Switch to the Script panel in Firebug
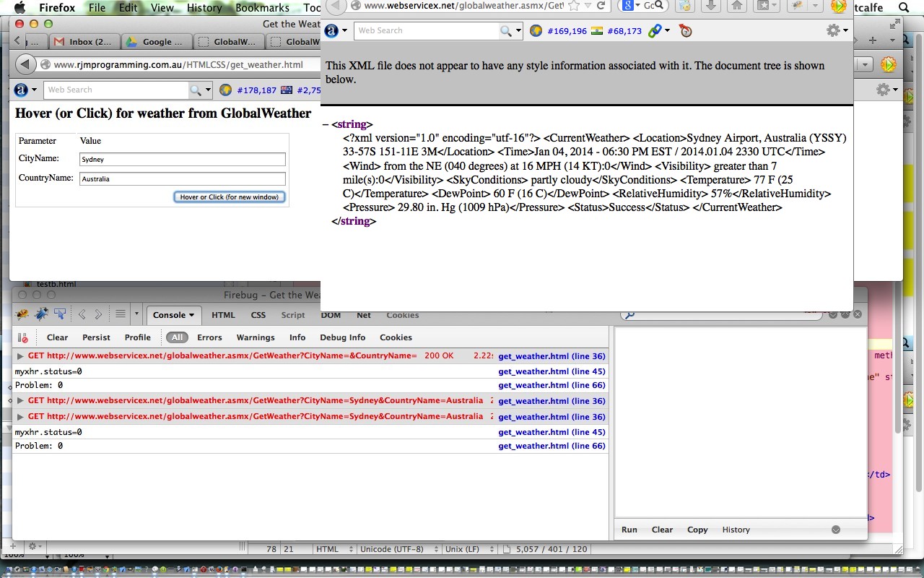This screenshot has width=924, height=578. click(293, 315)
